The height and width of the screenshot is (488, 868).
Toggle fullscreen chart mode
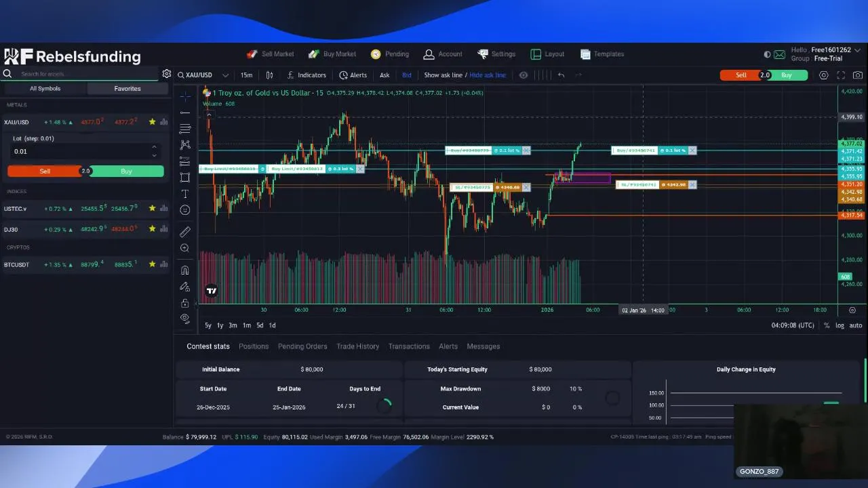pos(841,75)
